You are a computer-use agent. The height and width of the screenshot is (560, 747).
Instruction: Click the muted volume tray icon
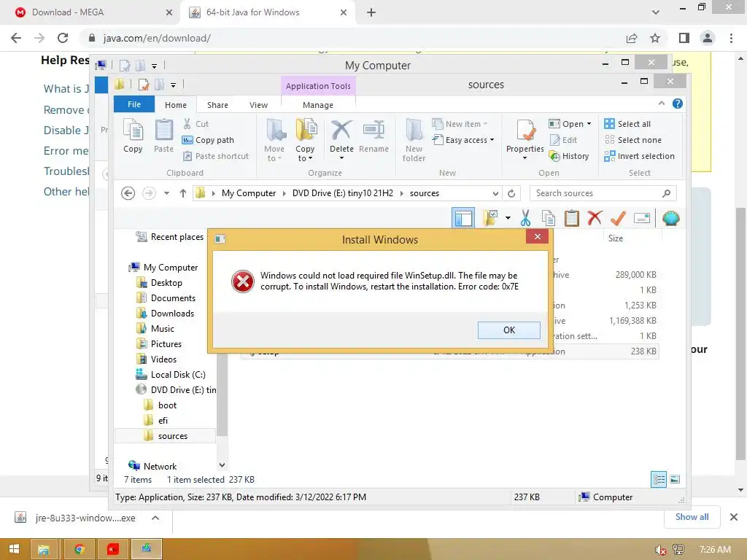tap(659, 550)
